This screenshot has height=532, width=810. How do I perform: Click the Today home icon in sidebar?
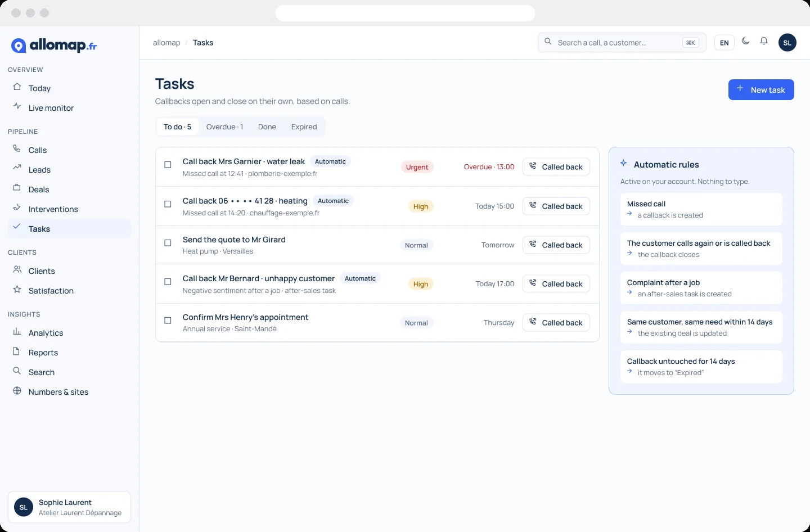(17, 87)
